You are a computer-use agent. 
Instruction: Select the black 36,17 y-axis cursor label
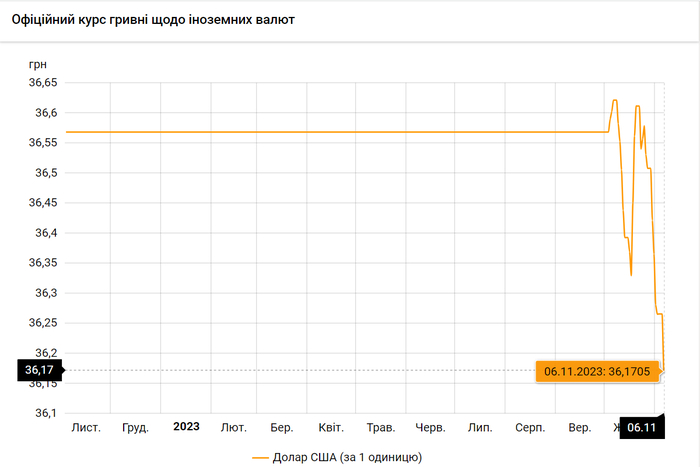coord(40,371)
